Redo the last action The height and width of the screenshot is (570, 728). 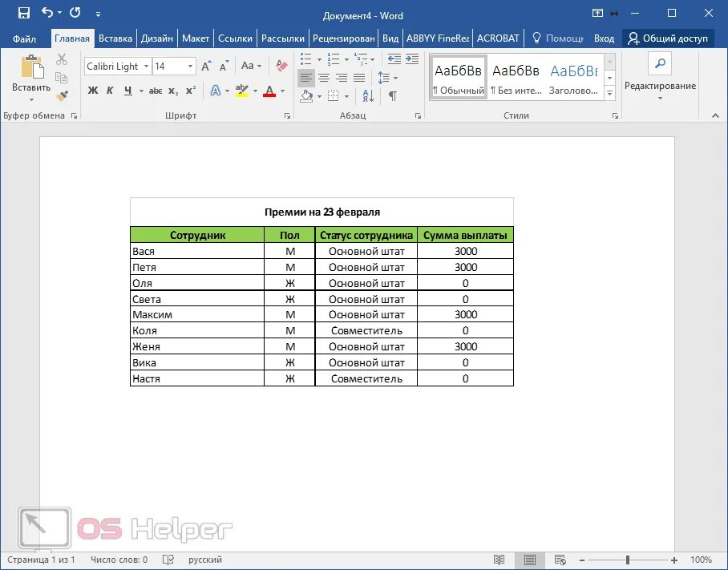(75, 13)
